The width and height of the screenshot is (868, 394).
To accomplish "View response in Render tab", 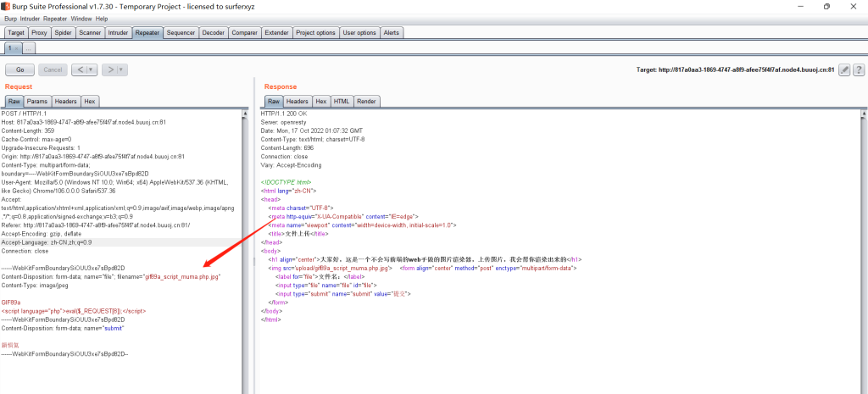I will (x=366, y=102).
